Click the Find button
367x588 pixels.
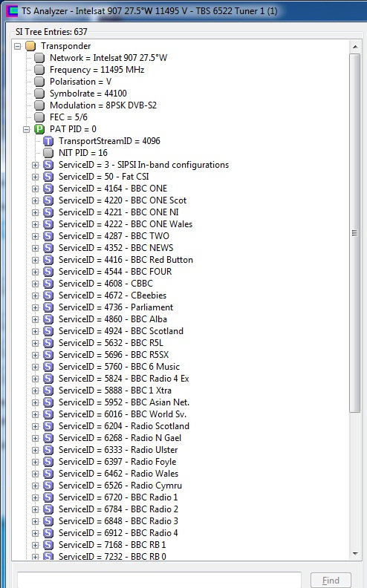(x=331, y=581)
